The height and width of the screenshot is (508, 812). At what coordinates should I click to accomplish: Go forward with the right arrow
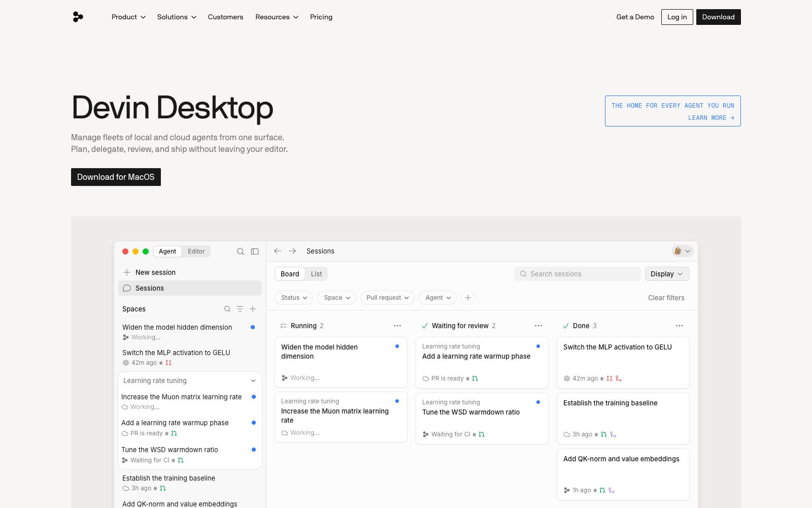pyautogui.click(x=292, y=251)
